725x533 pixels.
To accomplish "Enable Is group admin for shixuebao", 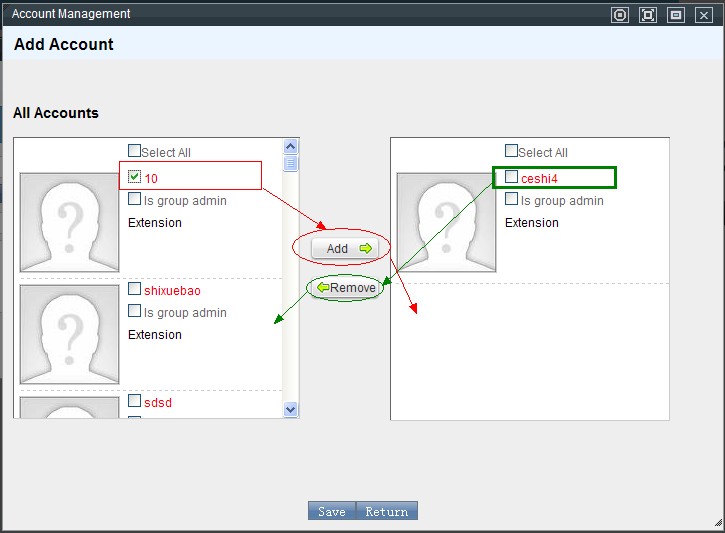I will (x=135, y=311).
